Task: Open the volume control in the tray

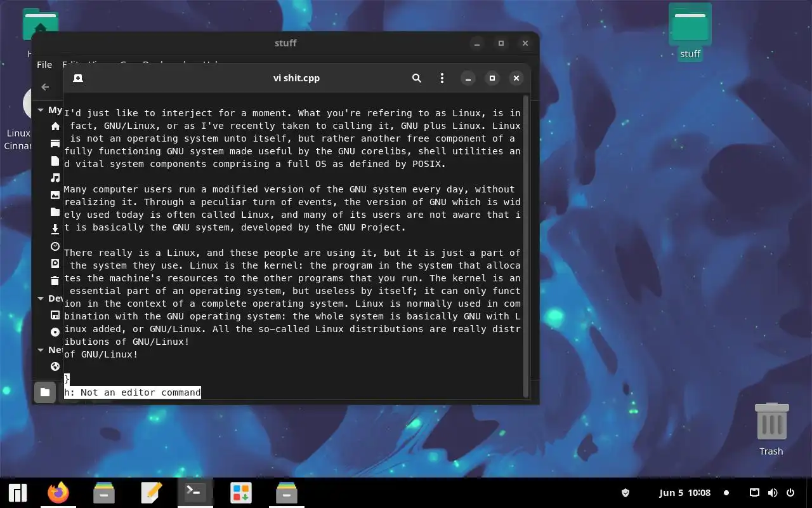Action: (x=773, y=493)
